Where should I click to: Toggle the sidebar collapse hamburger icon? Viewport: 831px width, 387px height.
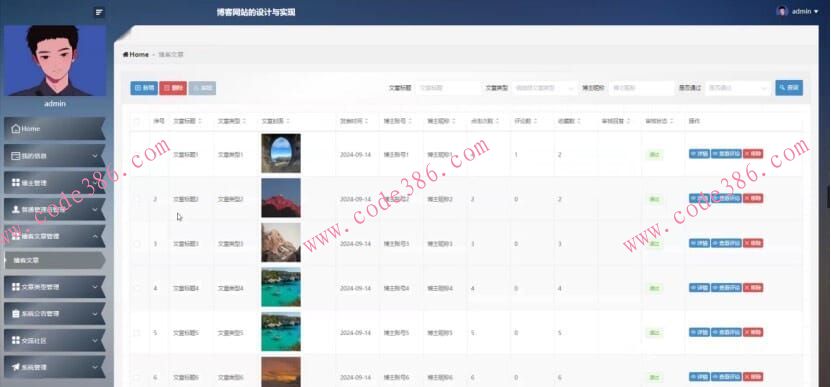99,12
